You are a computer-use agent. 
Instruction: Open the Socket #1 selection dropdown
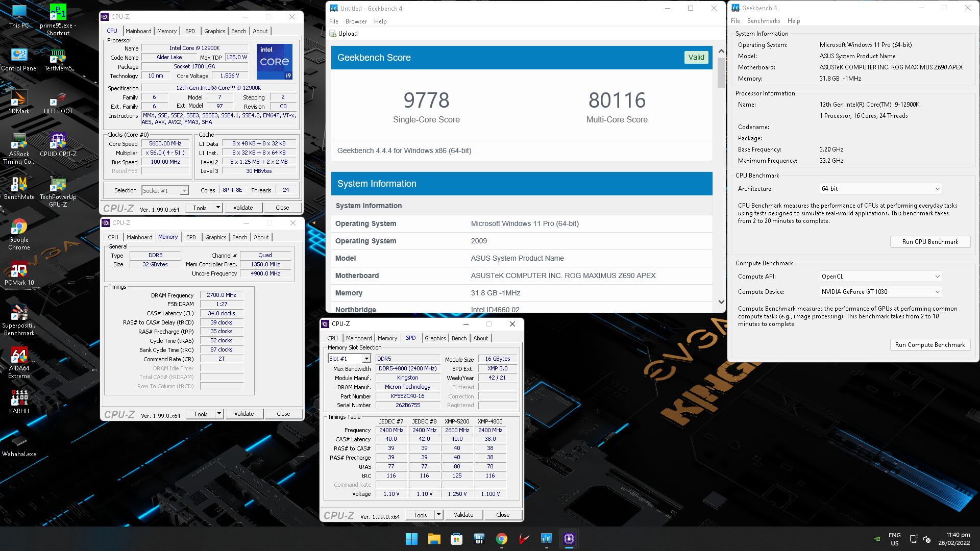[x=165, y=191]
